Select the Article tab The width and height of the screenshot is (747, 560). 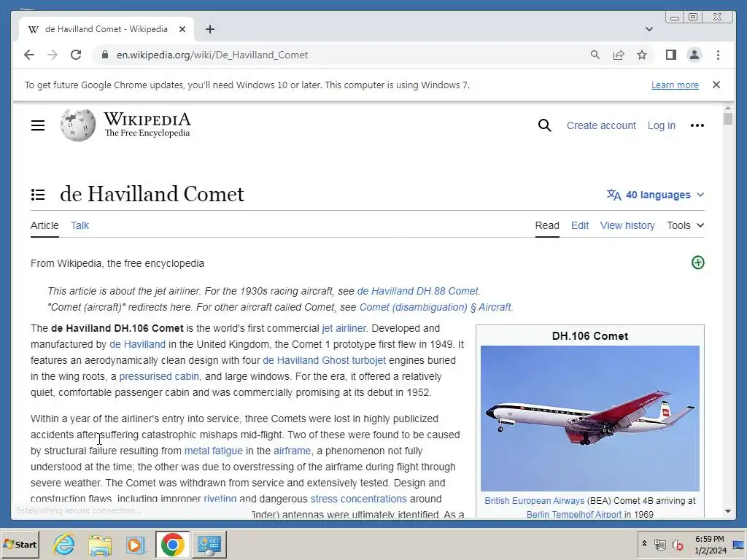pyautogui.click(x=44, y=225)
